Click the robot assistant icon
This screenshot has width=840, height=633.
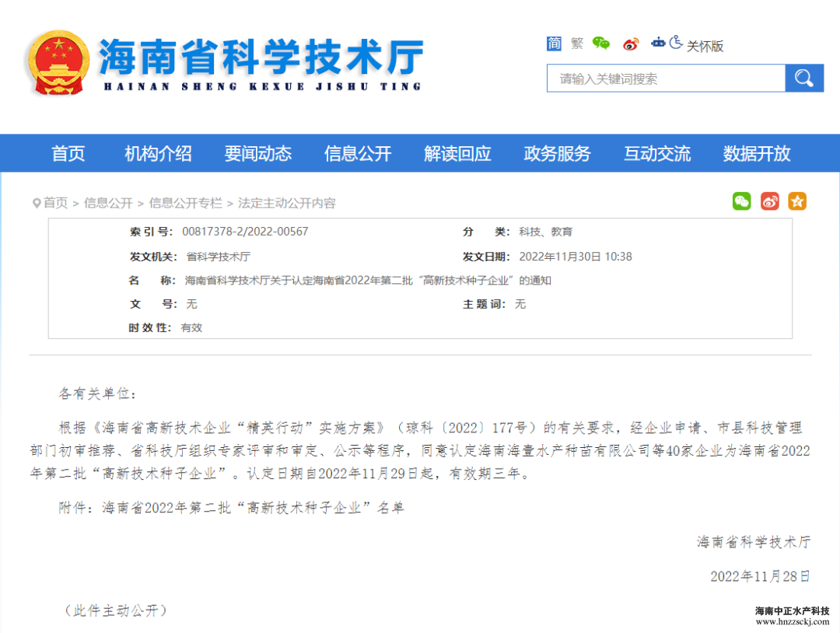click(x=658, y=44)
